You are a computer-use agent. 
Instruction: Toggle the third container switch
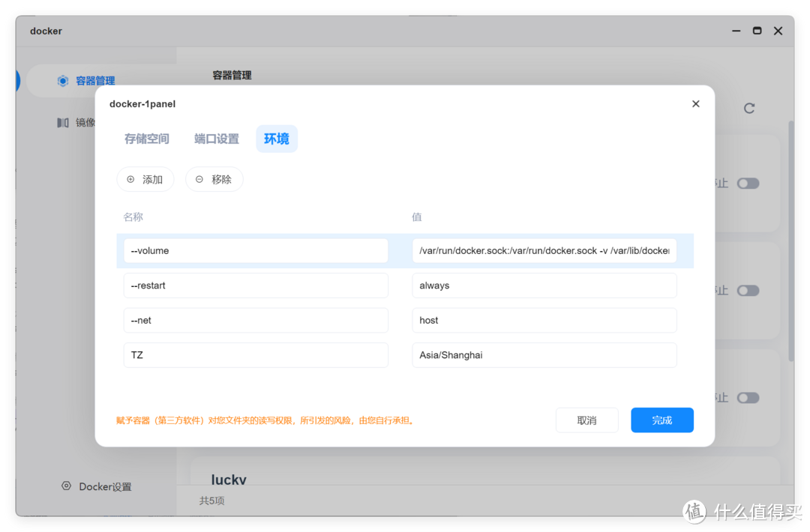pyautogui.click(x=748, y=398)
